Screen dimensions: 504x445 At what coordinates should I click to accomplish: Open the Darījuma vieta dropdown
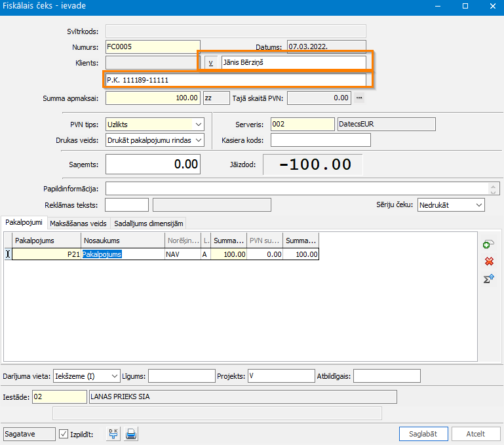click(x=115, y=376)
